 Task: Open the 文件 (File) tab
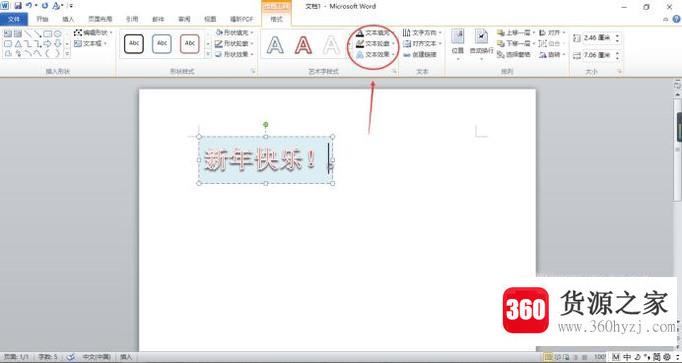click(14, 19)
